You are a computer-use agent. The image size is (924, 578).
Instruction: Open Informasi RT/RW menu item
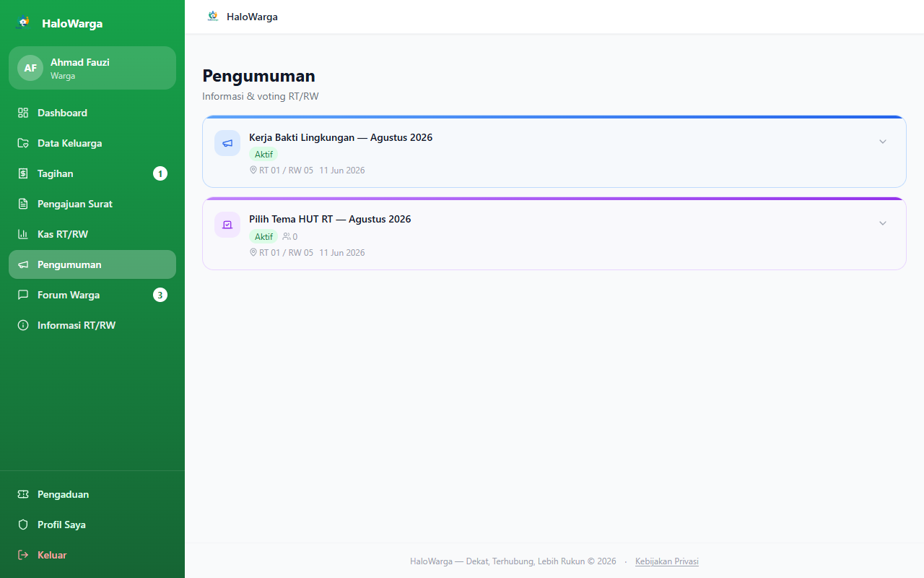click(x=92, y=325)
